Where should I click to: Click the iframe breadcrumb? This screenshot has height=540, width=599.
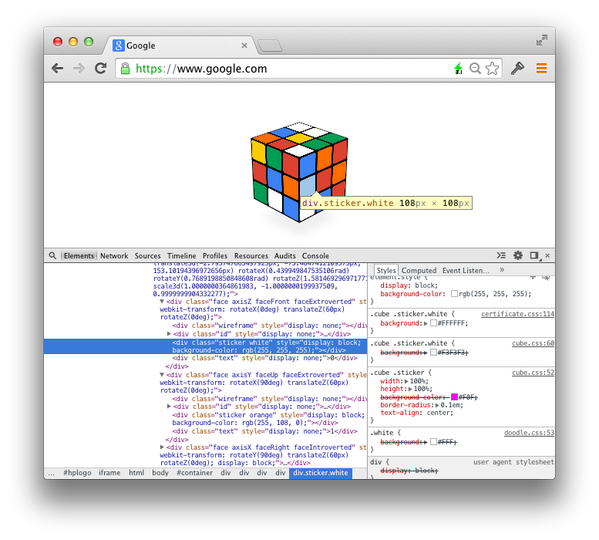click(x=109, y=473)
